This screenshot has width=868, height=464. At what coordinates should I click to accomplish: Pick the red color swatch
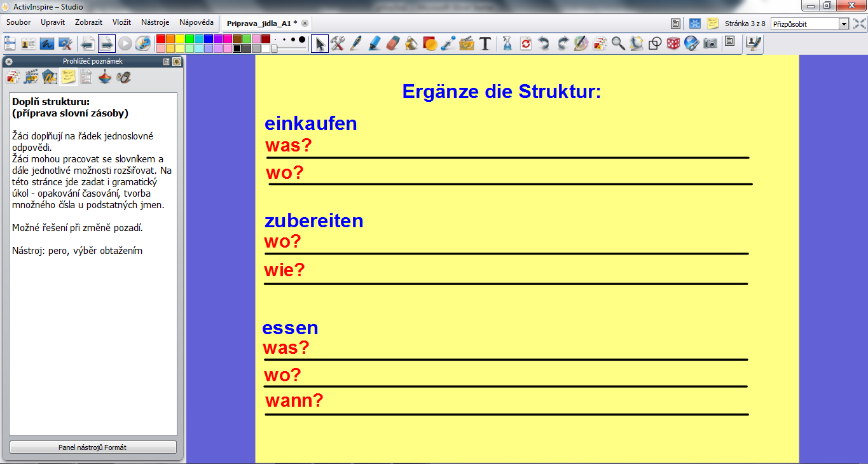point(161,39)
